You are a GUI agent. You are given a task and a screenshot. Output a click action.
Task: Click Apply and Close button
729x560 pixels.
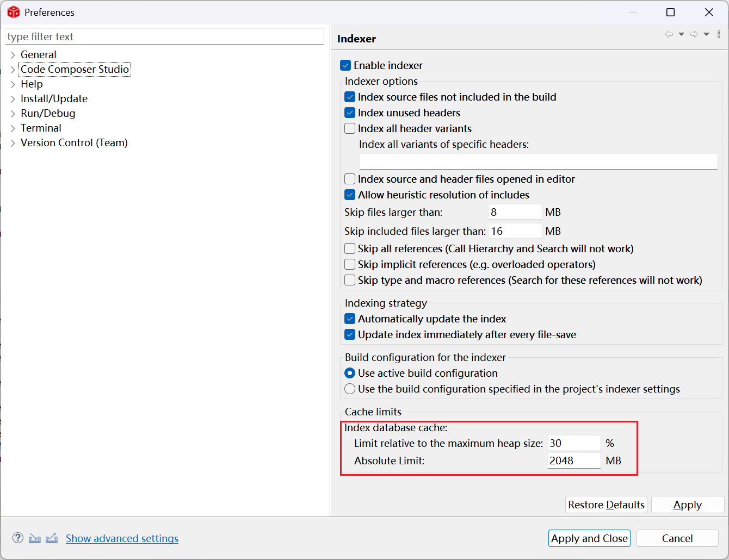(589, 538)
